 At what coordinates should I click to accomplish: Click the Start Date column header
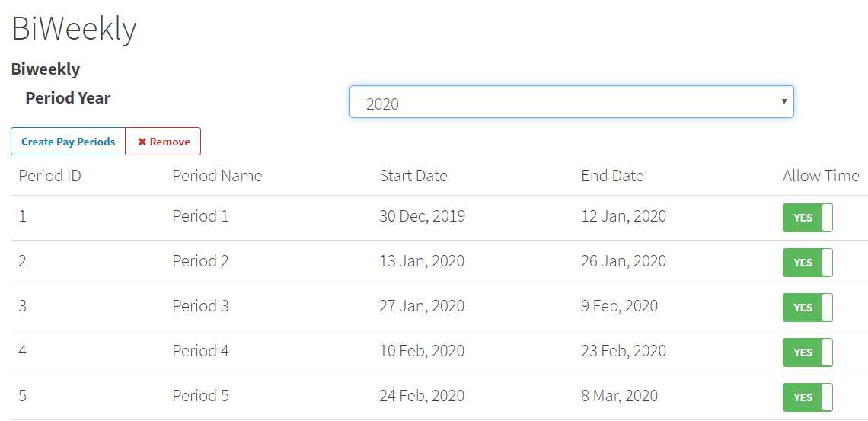pos(413,176)
